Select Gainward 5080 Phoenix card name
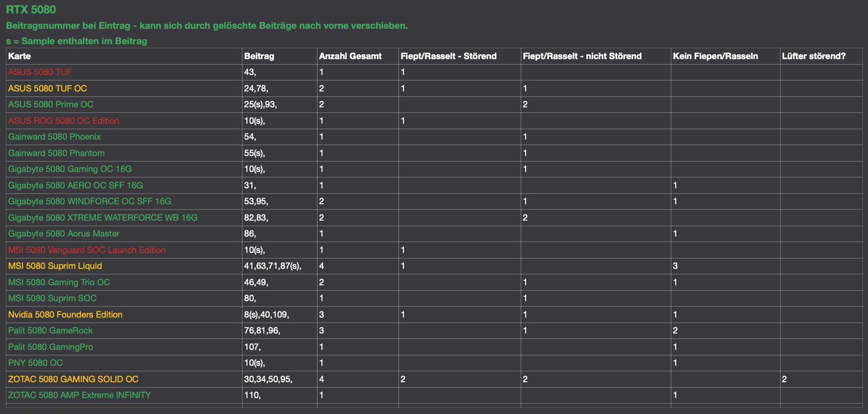868x414 pixels. tap(54, 137)
